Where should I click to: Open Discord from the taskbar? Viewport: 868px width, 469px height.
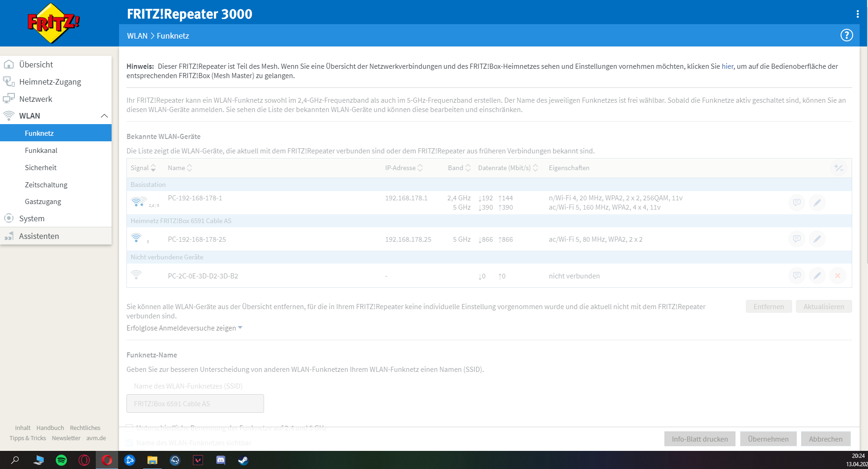pyautogui.click(x=221, y=460)
